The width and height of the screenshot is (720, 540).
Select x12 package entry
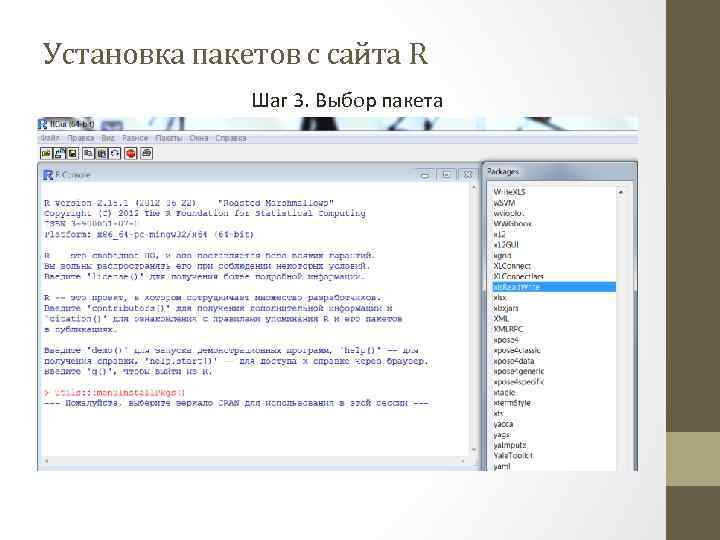pos(499,234)
